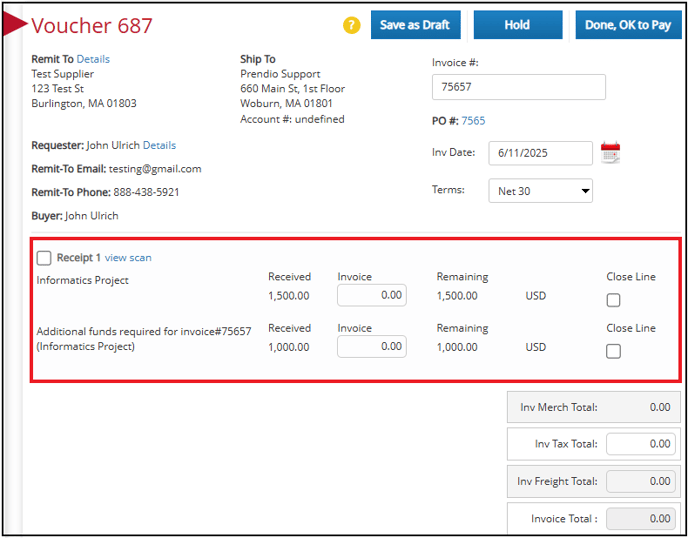688x538 pixels.
Task: Open PO number 7565 link
Action: [473, 121]
